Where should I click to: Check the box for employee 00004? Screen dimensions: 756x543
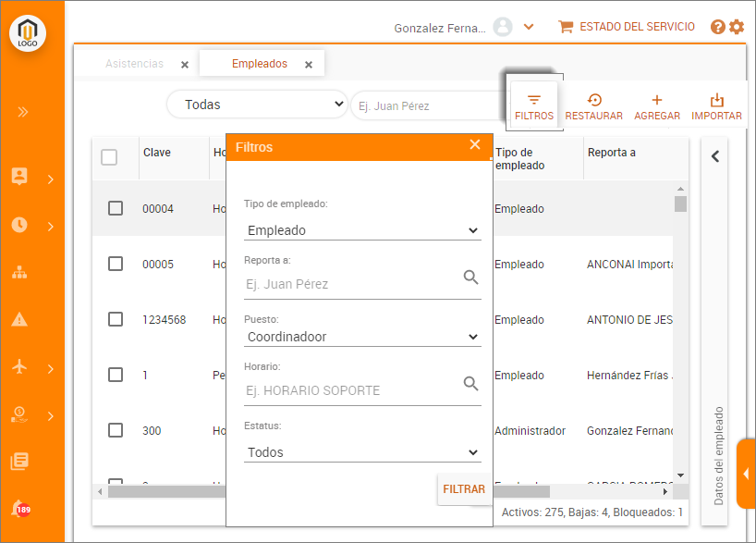[116, 208]
